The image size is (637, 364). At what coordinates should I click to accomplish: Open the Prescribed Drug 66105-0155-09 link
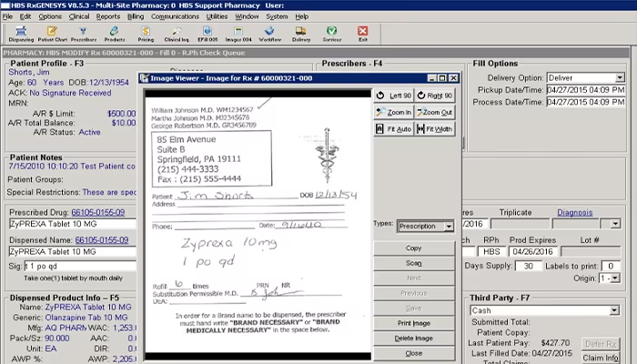pyautogui.click(x=98, y=212)
